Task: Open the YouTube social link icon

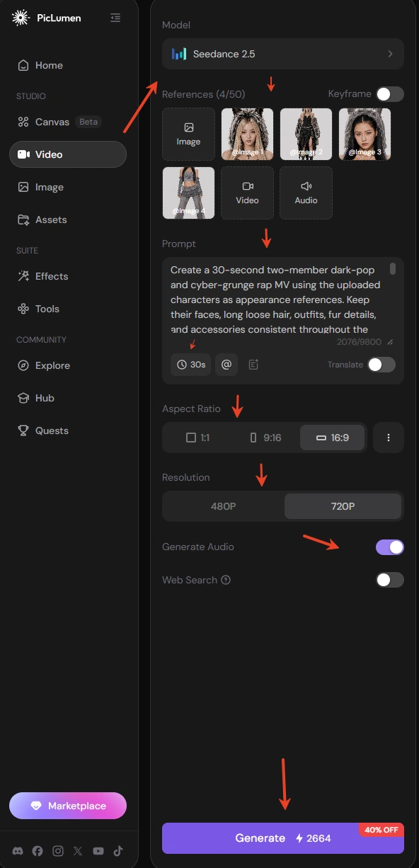Action: (98, 851)
